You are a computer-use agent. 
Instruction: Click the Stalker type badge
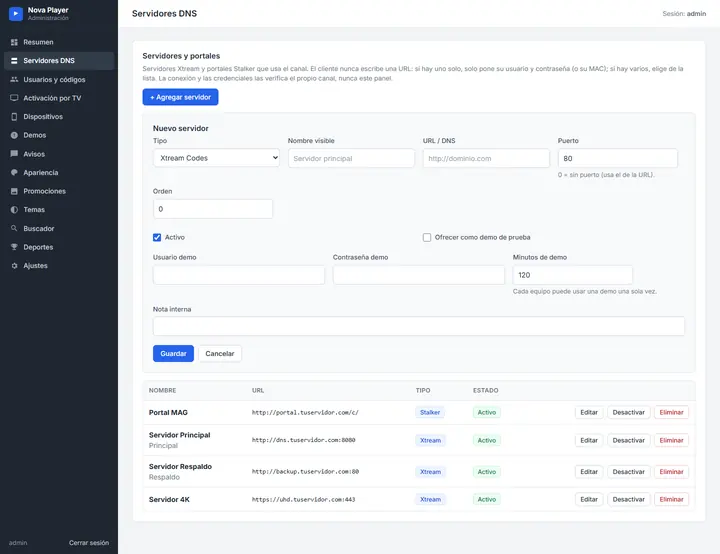tap(430, 413)
